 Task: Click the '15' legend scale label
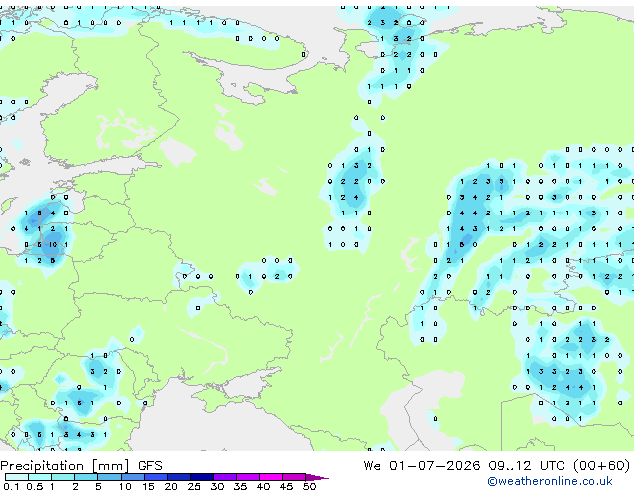click(148, 486)
